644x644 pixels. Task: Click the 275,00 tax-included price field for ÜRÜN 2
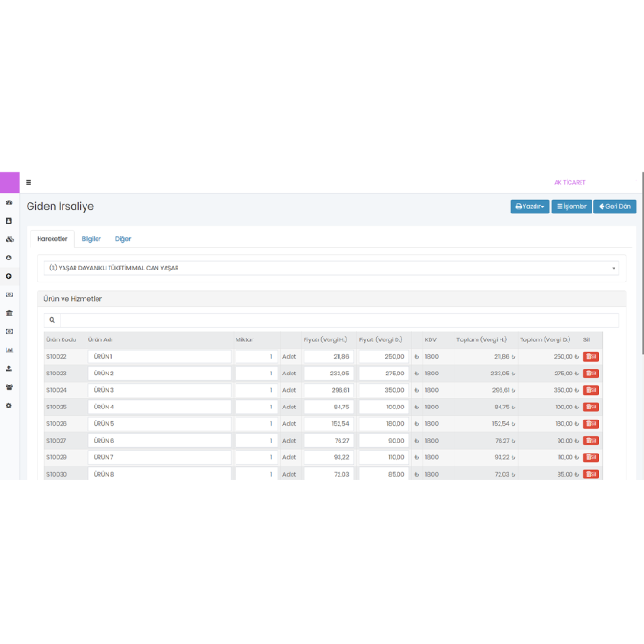point(384,374)
